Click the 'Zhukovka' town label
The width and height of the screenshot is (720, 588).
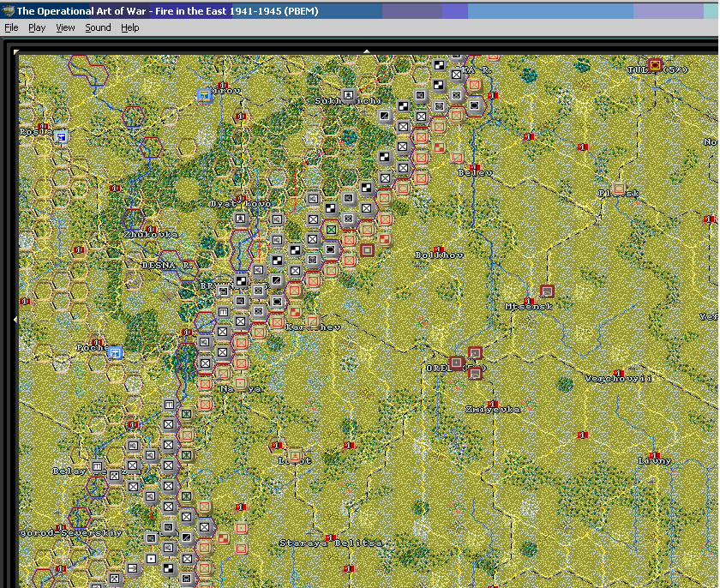pyautogui.click(x=151, y=235)
